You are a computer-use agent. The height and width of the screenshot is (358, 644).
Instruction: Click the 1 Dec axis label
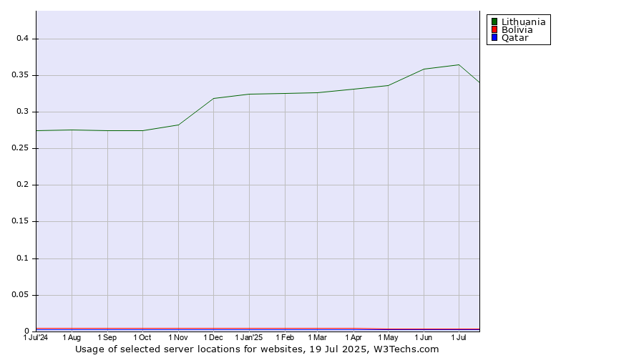[x=213, y=337]
